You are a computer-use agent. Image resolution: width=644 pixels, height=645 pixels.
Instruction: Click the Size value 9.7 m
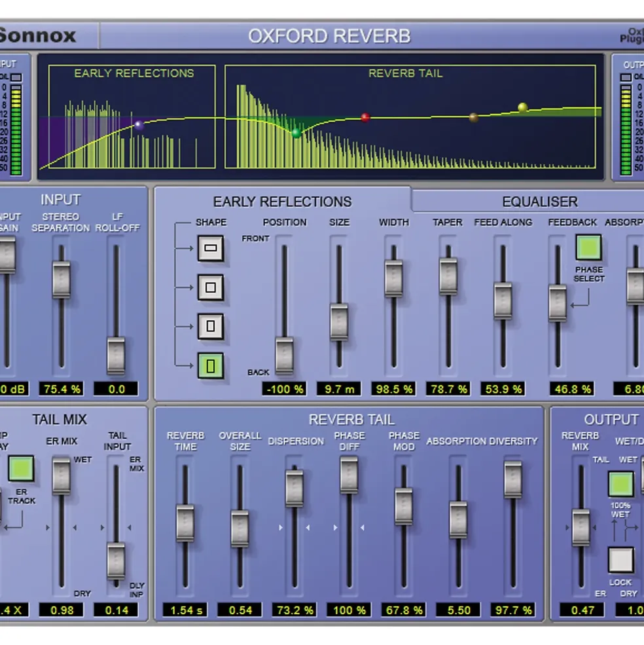coord(339,389)
